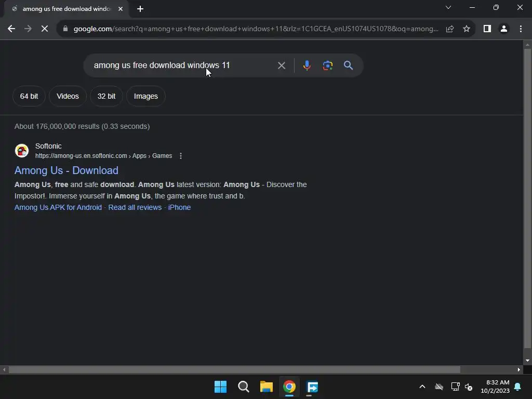Open the Read all reviews link
Viewport: 532px width, 399px height.
135,207
